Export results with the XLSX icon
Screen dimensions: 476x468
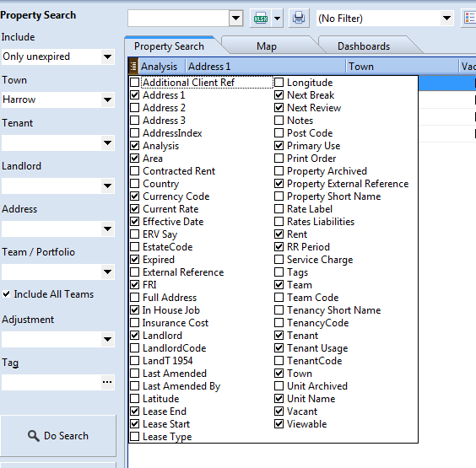(x=261, y=19)
